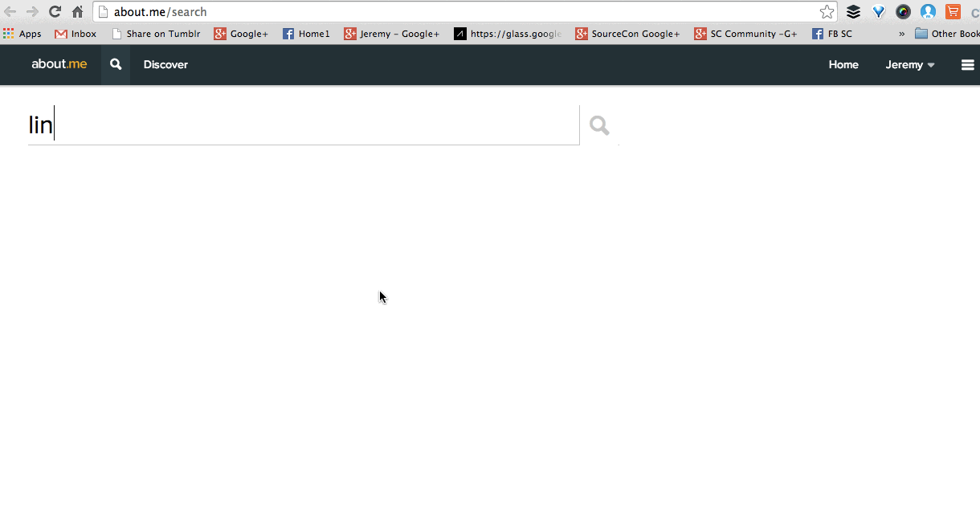The width and height of the screenshot is (980, 526).
Task: Click the about.me logo
Action: (59, 64)
